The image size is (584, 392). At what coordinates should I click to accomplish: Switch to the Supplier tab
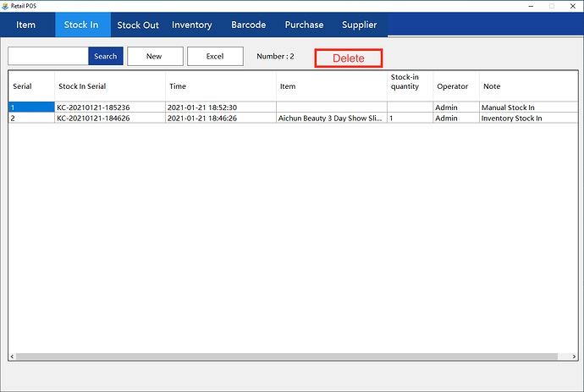[359, 25]
